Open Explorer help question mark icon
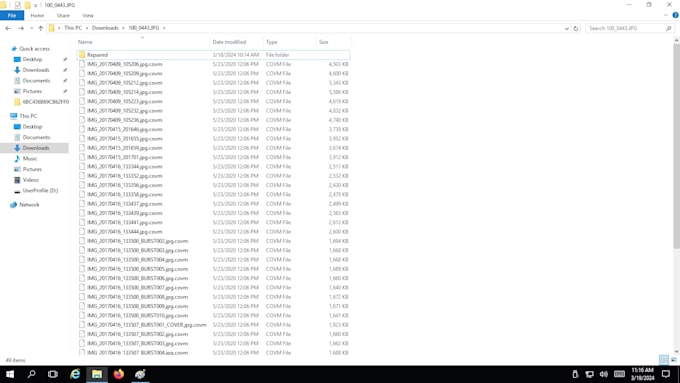680x383 pixels. coord(675,15)
